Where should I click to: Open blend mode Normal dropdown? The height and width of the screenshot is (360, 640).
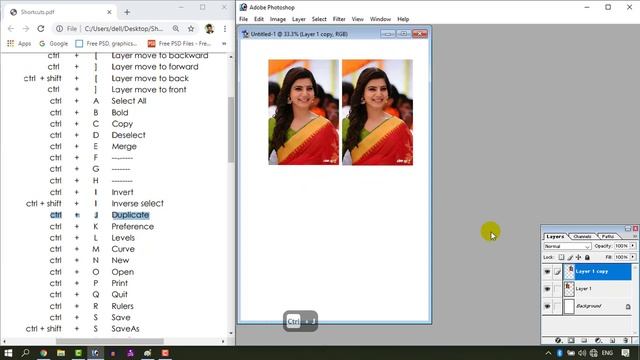point(567,246)
